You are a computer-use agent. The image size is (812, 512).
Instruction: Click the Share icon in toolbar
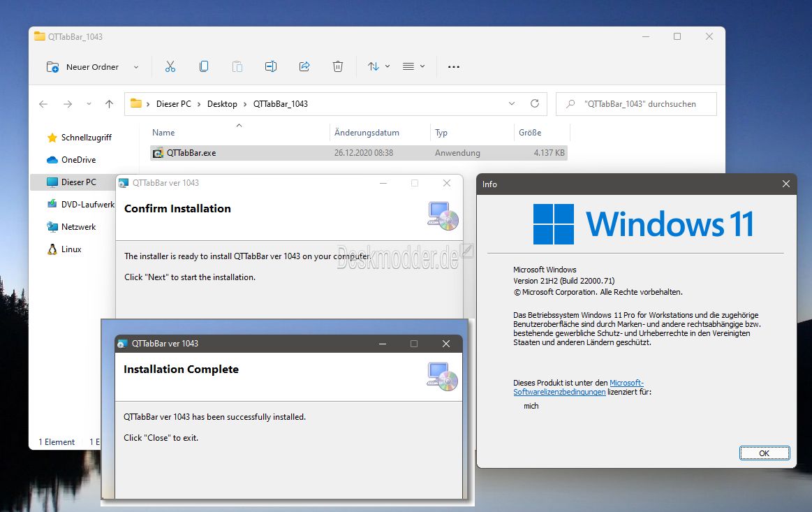tap(304, 66)
